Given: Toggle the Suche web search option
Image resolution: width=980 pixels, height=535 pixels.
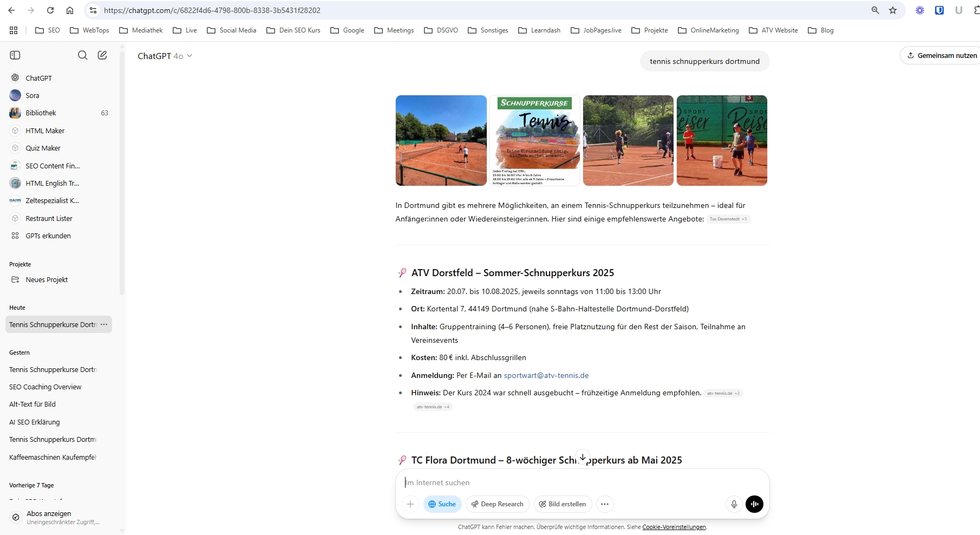Looking at the screenshot, I should [x=442, y=504].
